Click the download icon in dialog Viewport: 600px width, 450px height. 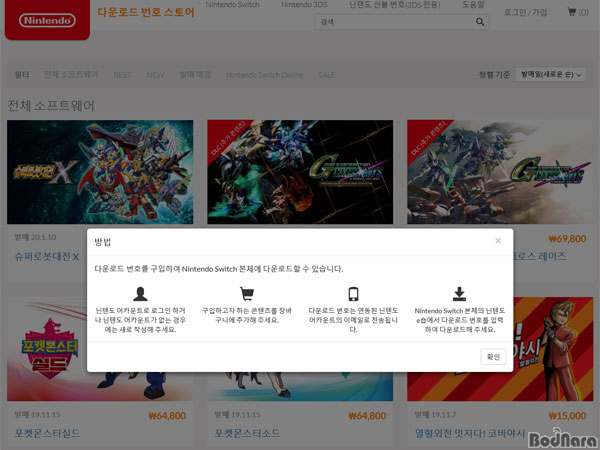pyautogui.click(x=459, y=294)
